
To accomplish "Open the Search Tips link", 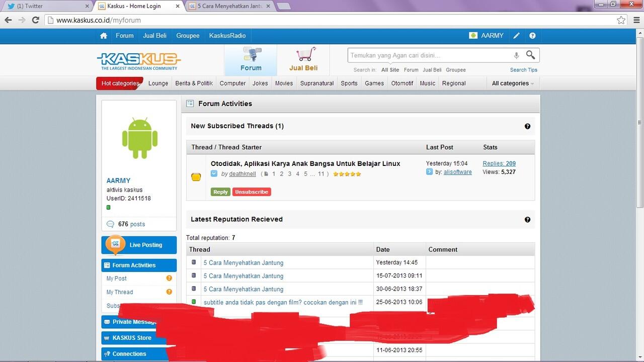I will pos(523,70).
